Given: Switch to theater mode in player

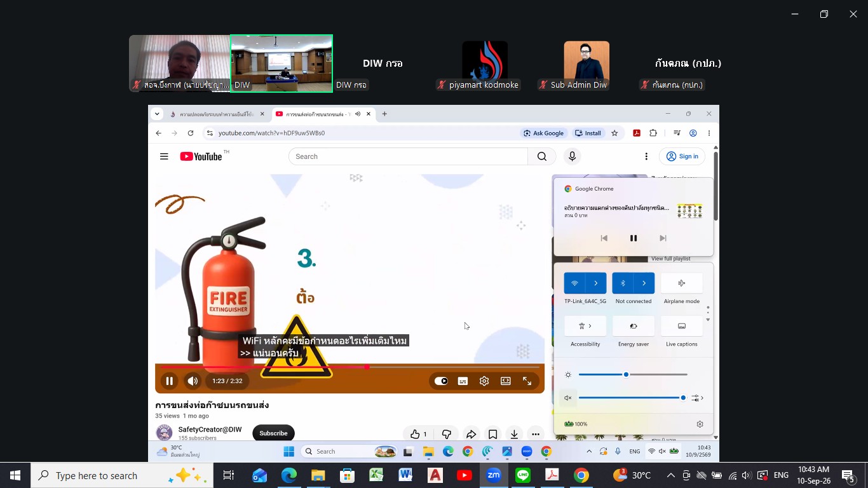Looking at the screenshot, I should (x=506, y=381).
